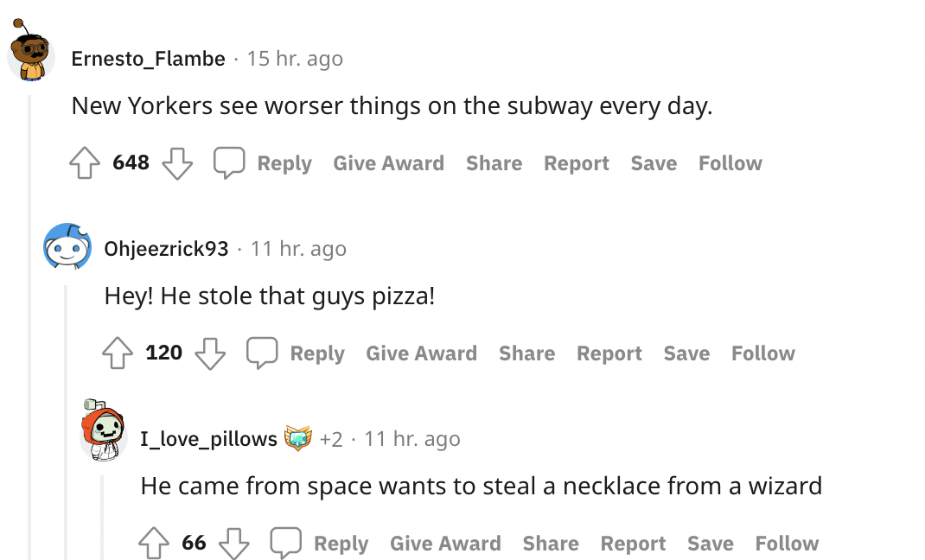Share the comment about the wizard necklace
The height and width of the screenshot is (560, 925).
551,543
